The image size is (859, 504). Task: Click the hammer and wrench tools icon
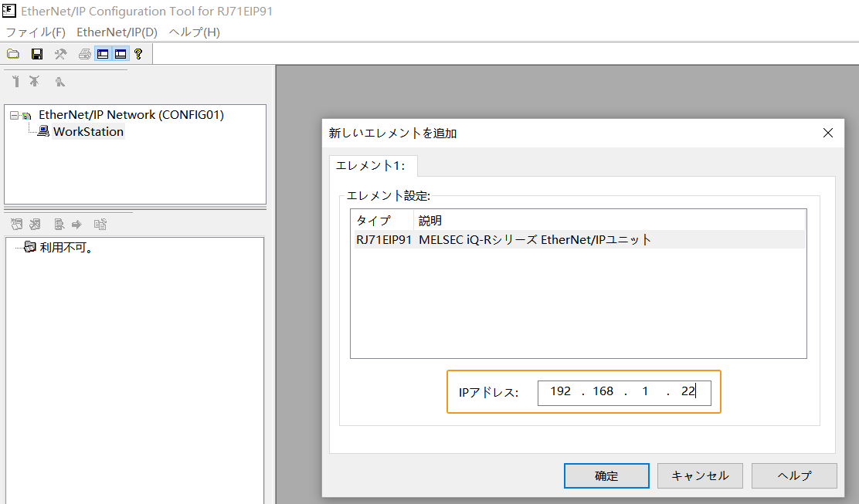(x=60, y=53)
